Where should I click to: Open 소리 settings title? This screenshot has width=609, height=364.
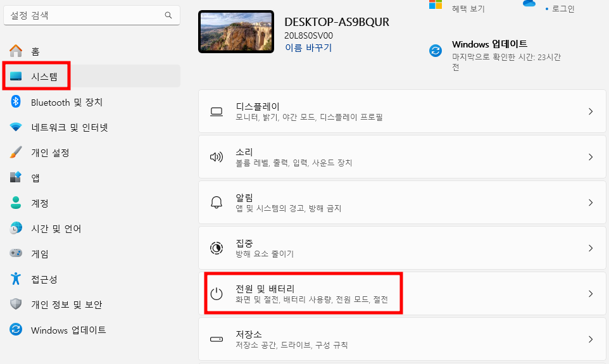244,152
